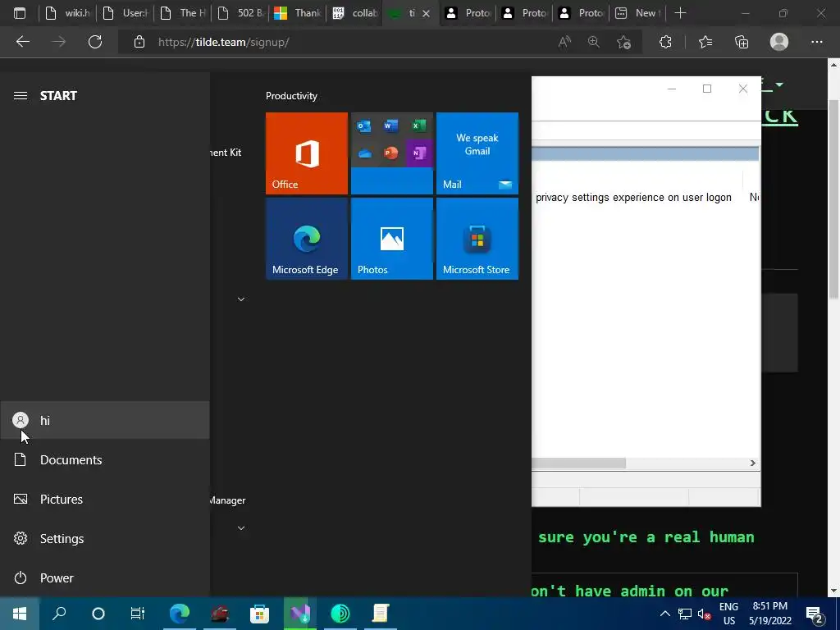Open the Collections icon

pos(742,42)
